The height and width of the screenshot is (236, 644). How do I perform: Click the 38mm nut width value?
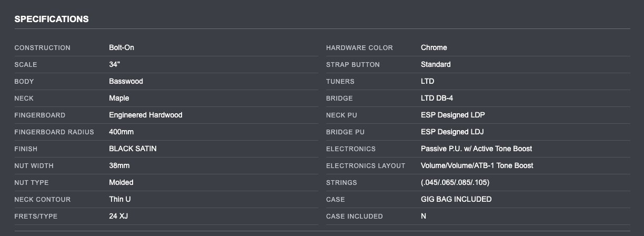coord(119,165)
